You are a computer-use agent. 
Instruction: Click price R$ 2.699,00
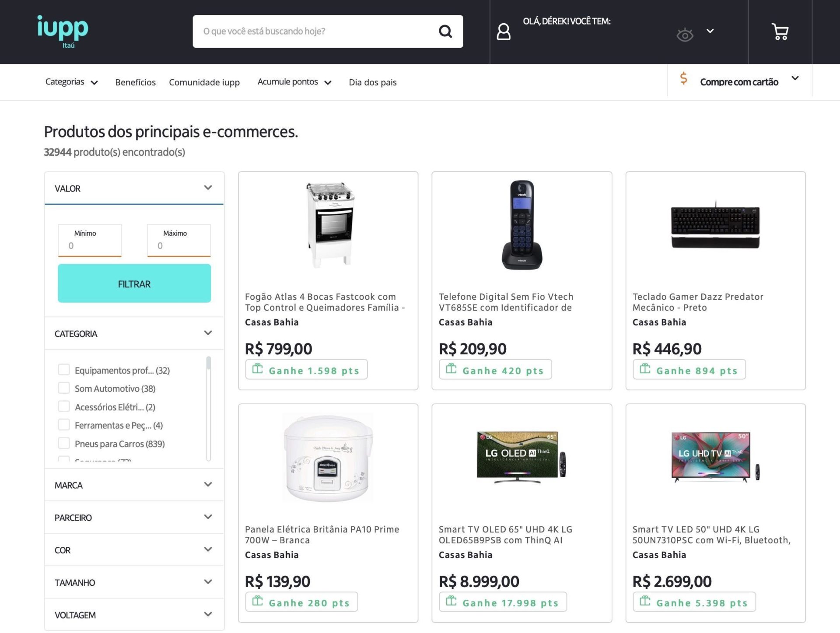pos(672,581)
